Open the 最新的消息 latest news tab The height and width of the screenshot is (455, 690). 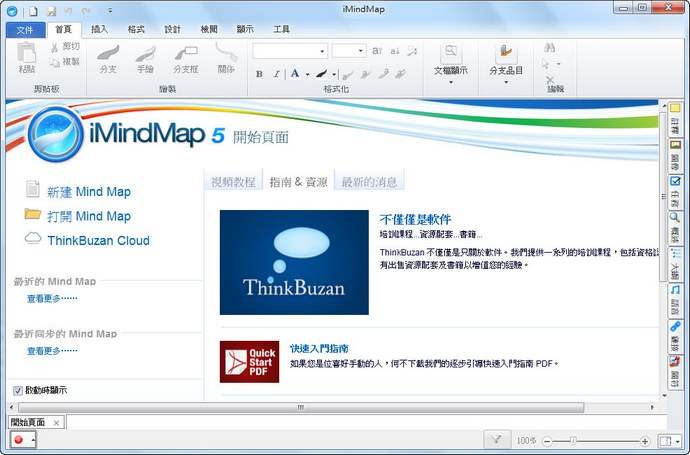tap(370, 182)
